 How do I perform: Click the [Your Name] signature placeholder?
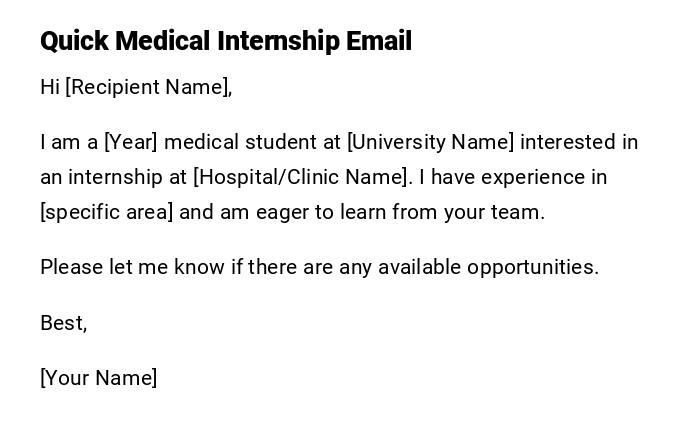[99, 378]
